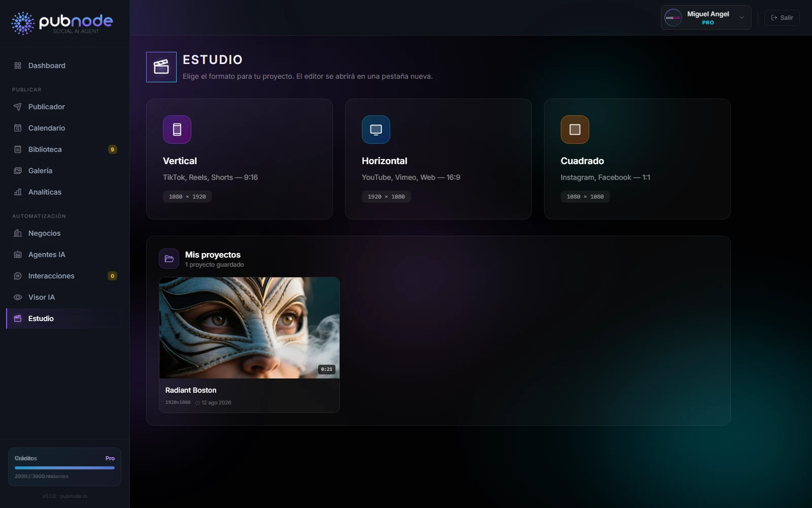Click the Biblioteca sidebar icon
Viewport: 812px width, 508px height.
point(18,149)
